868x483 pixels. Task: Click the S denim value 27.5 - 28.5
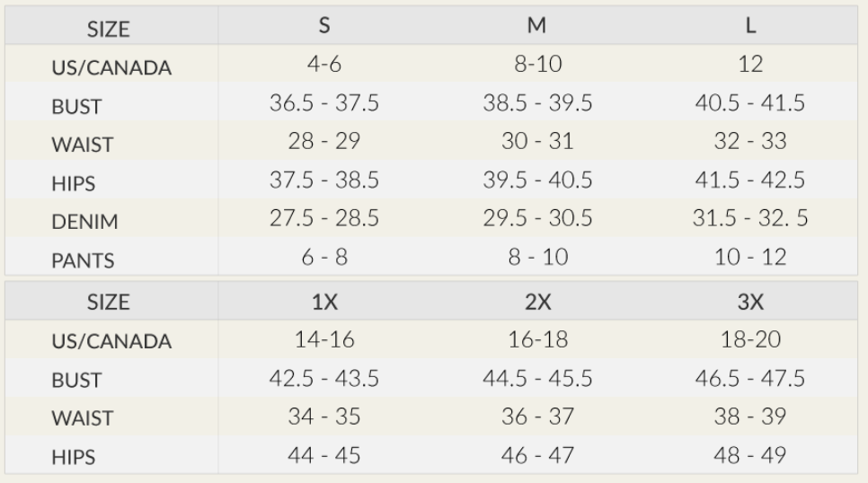pyautogui.click(x=324, y=219)
